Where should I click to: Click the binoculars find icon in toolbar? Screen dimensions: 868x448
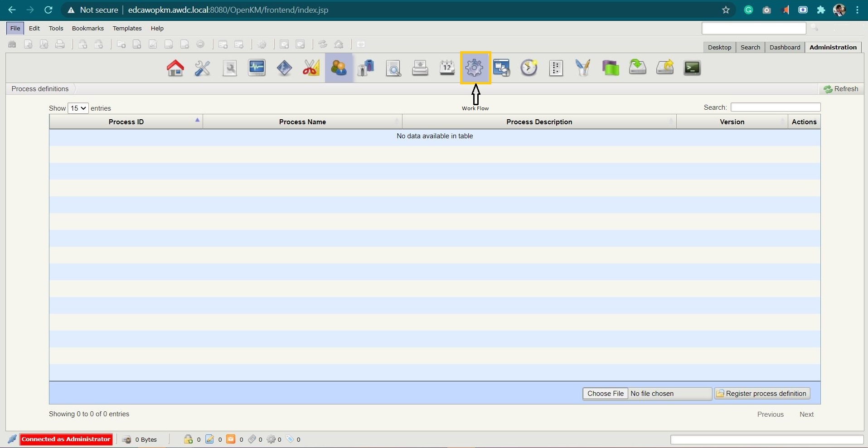[x=12, y=44]
